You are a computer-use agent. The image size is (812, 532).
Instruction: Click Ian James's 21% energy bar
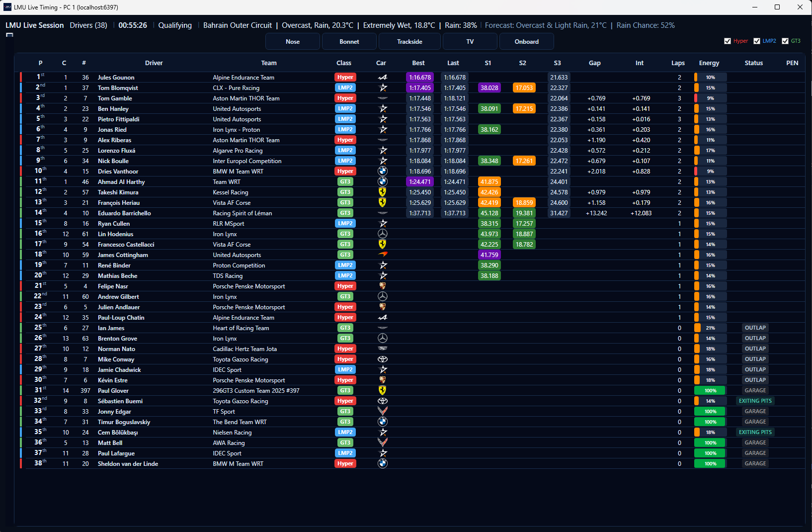click(x=710, y=328)
